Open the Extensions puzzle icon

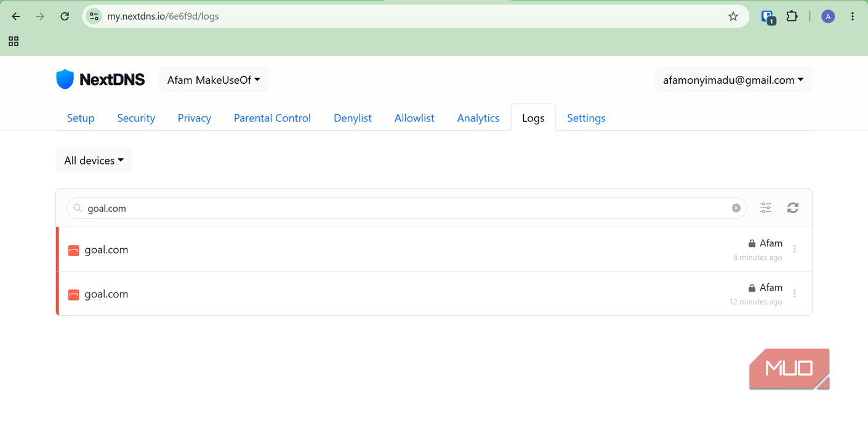coord(792,17)
